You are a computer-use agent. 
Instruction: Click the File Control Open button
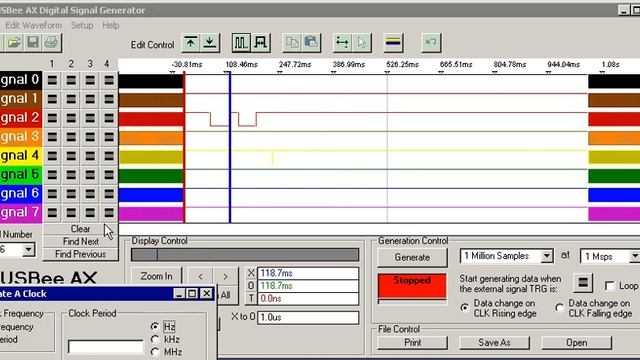point(576,342)
